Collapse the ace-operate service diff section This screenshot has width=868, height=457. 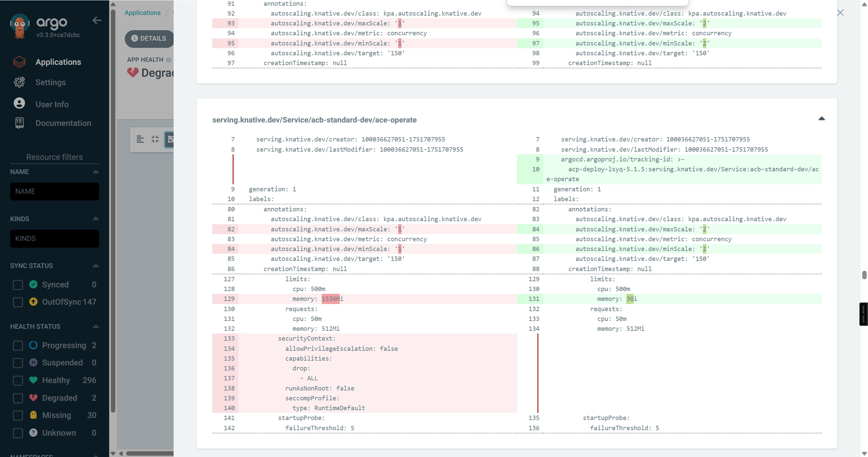822,119
